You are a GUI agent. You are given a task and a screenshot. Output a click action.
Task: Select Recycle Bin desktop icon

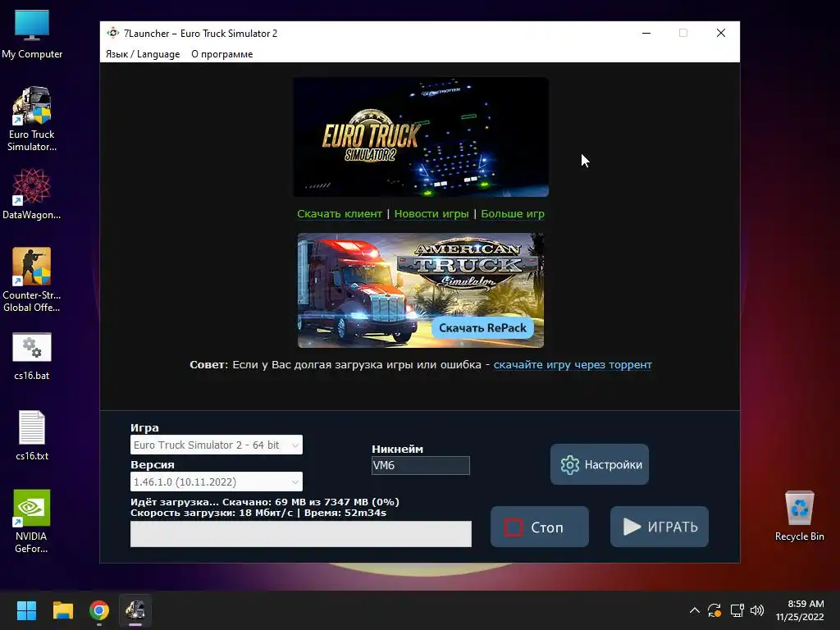tap(799, 516)
